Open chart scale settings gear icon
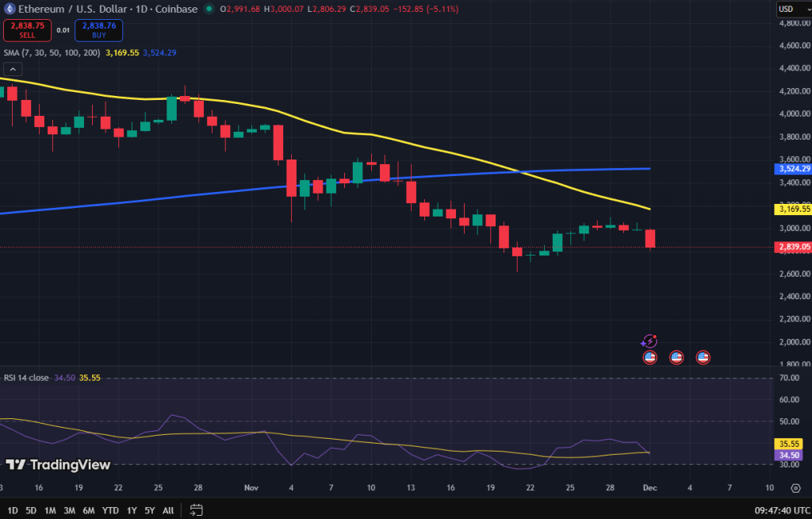 click(795, 488)
